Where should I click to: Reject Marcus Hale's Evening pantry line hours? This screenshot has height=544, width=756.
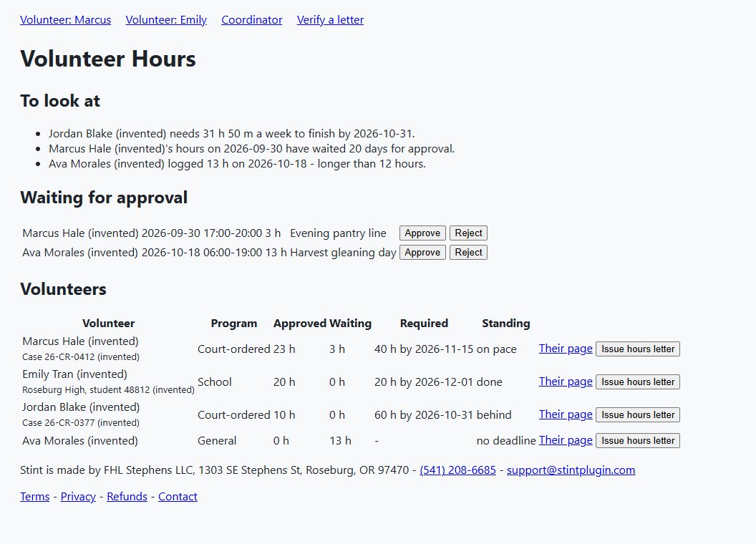pos(468,233)
